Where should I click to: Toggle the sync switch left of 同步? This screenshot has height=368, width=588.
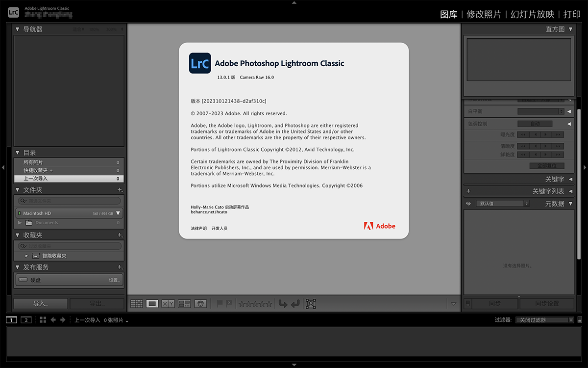tap(467, 304)
